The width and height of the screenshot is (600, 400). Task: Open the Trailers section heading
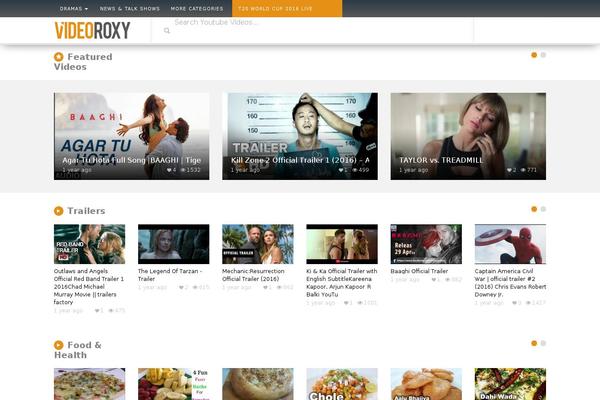point(86,211)
